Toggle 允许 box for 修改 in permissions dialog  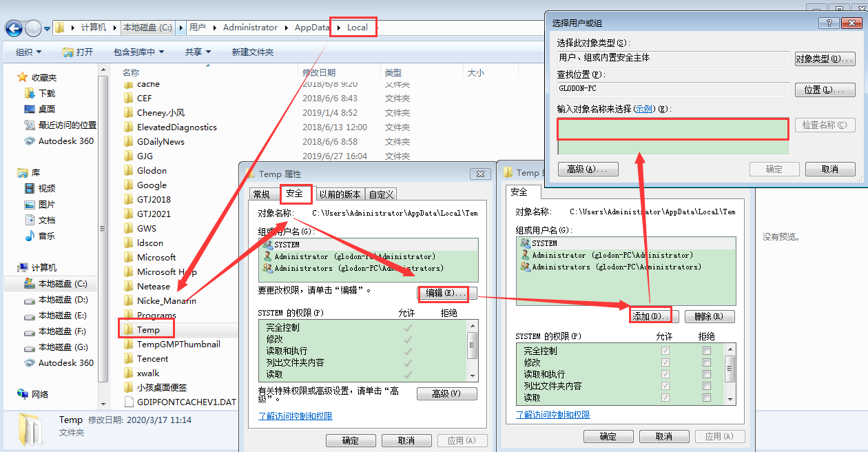[665, 362]
